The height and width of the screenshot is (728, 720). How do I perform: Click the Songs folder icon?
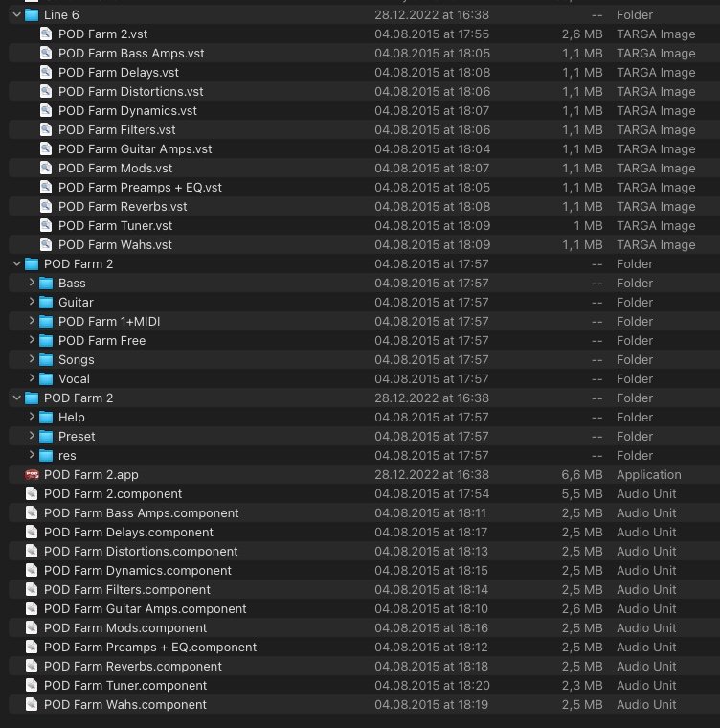[x=45, y=360]
